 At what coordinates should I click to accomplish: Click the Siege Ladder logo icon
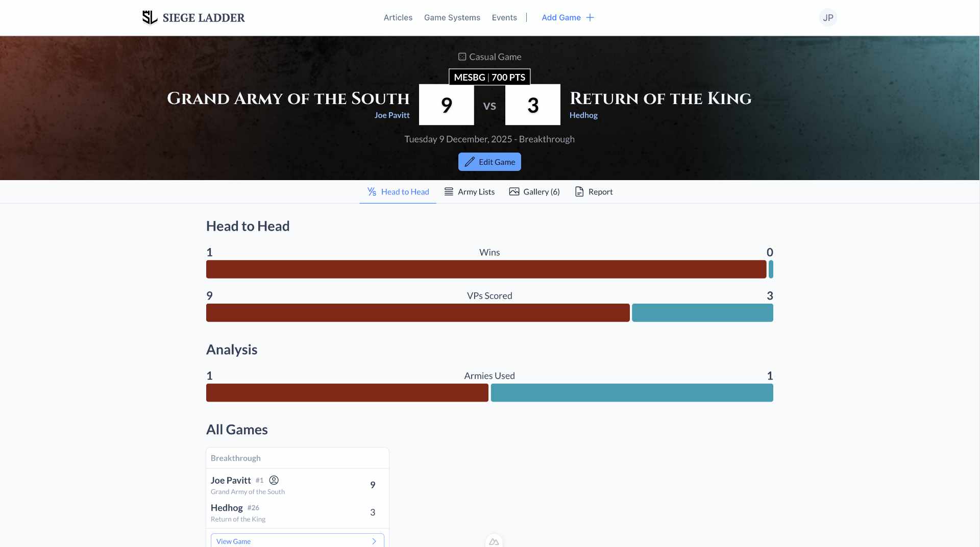pos(150,17)
